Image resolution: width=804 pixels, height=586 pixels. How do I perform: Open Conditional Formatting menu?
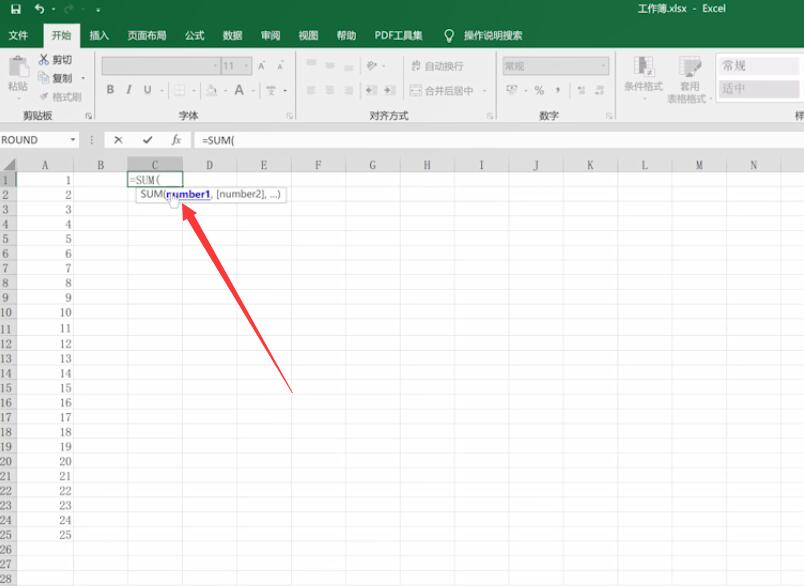pos(644,77)
